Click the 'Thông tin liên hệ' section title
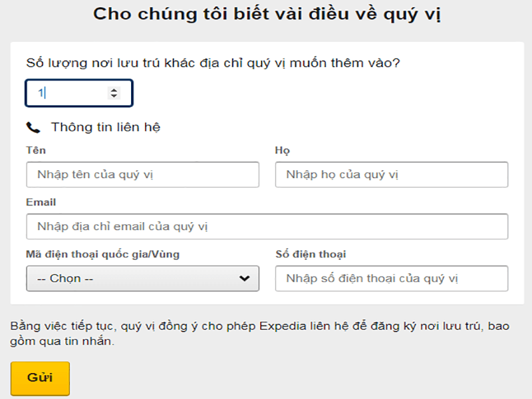The width and height of the screenshot is (532, 399). coord(106,127)
